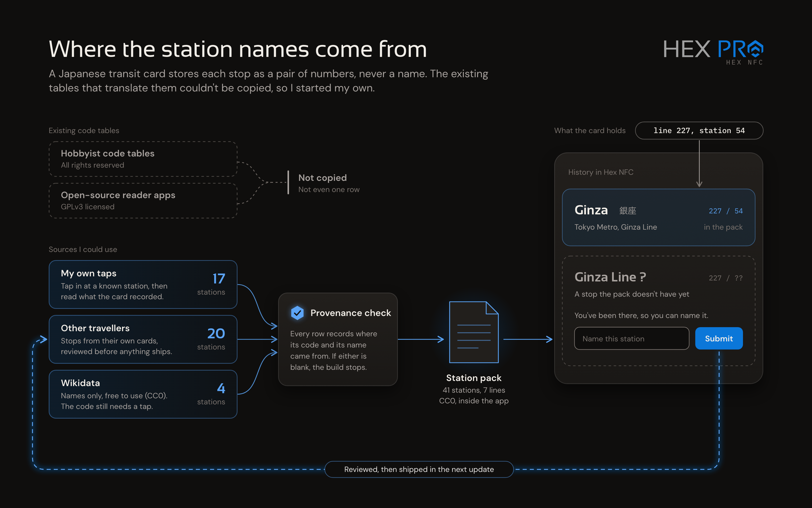Viewport: 812px width, 508px height.
Task: Click the 'HEX NFC' small logo caption
Action: pos(744,62)
